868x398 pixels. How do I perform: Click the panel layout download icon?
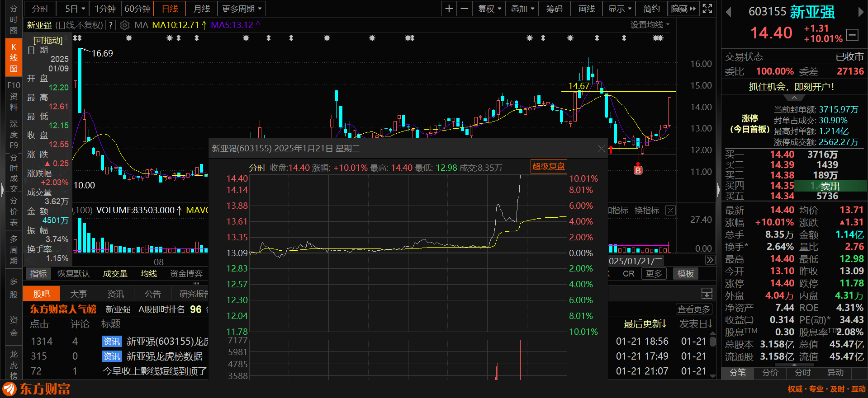(707, 293)
